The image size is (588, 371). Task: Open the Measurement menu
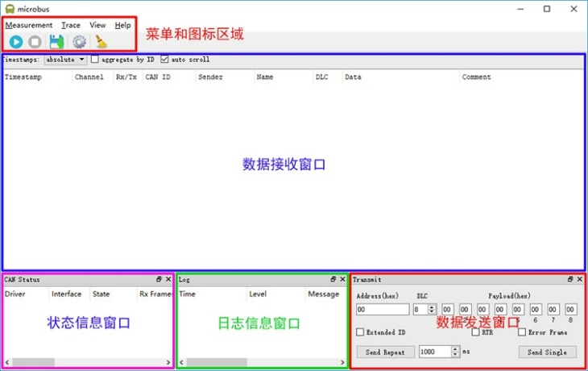coord(29,25)
